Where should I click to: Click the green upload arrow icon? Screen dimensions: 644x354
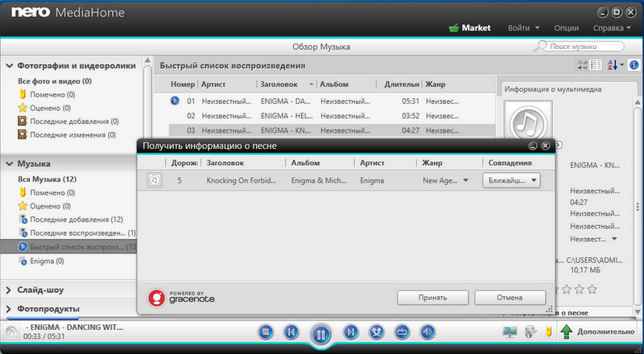coord(567,331)
